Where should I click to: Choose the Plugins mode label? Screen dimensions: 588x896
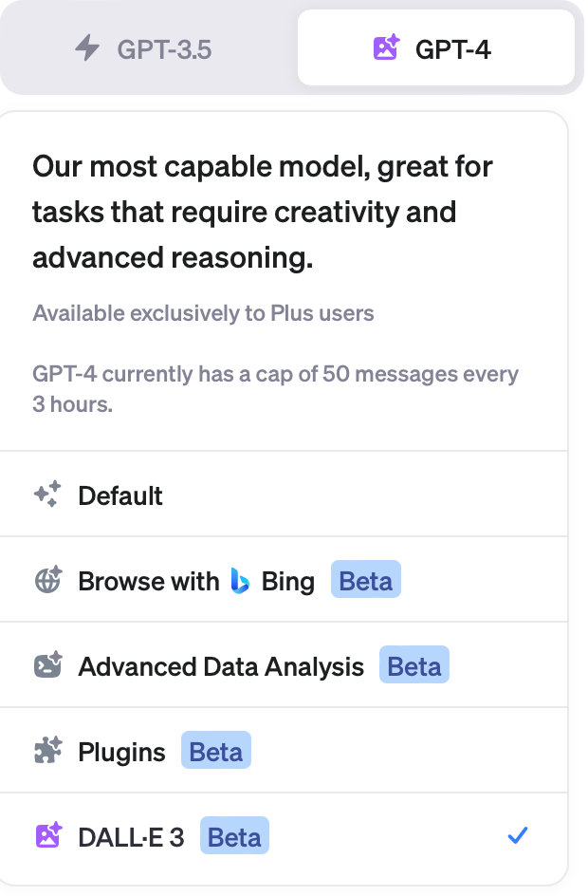pos(121,752)
